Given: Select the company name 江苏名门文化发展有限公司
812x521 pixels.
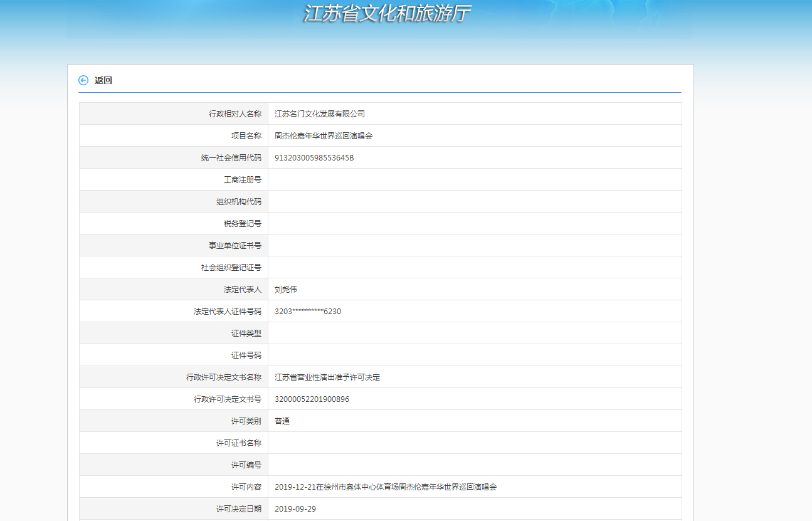Looking at the screenshot, I should pyautogui.click(x=320, y=114).
